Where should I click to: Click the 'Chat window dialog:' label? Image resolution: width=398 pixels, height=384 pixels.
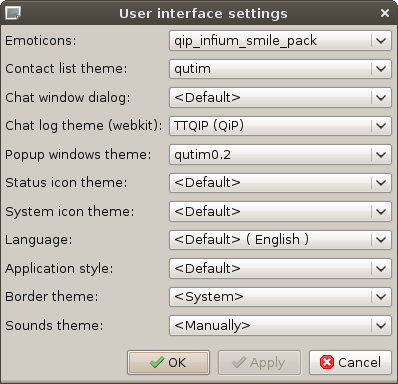[x=68, y=98]
